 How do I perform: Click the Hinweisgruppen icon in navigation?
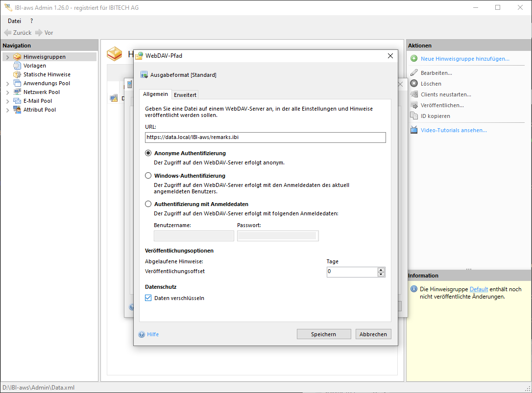pyautogui.click(x=17, y=57)
